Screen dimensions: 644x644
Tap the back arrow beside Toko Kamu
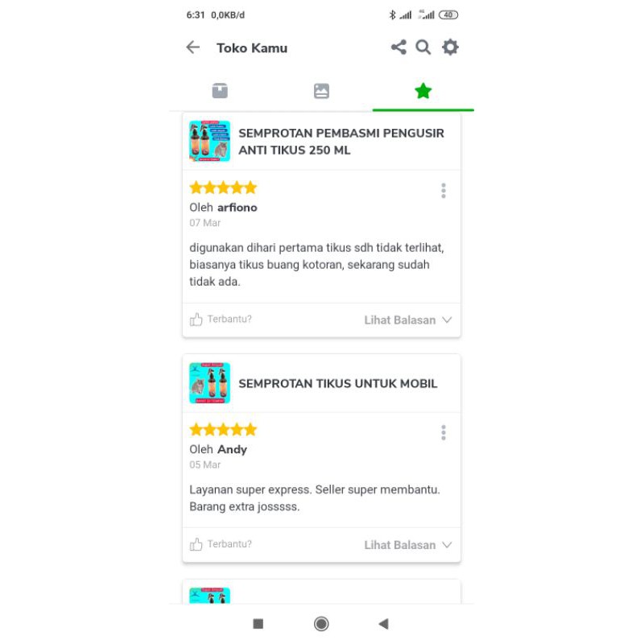[192, 47]
